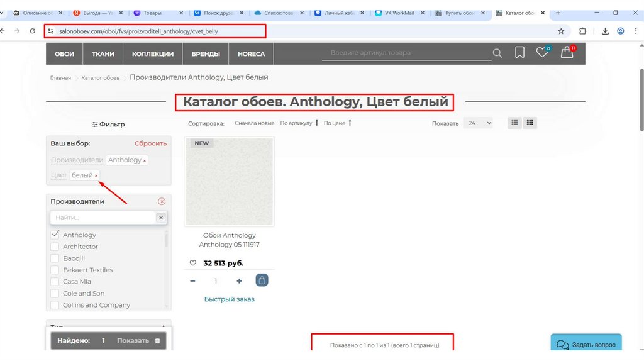Open the Показать items-per-page dropdown

point(478,123)
